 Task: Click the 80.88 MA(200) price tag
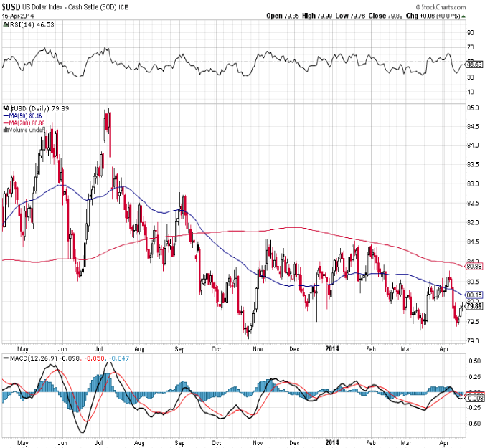click(x=473, y=266)
